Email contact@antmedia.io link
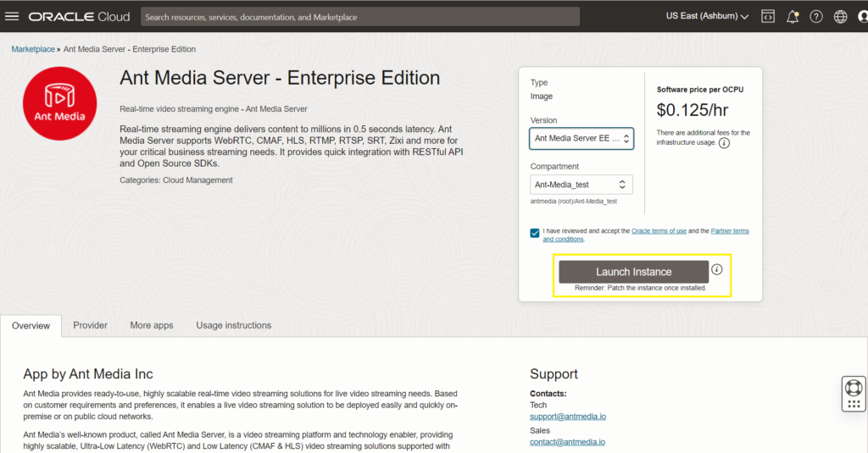 pyautogui.click(x=567, y=442)
